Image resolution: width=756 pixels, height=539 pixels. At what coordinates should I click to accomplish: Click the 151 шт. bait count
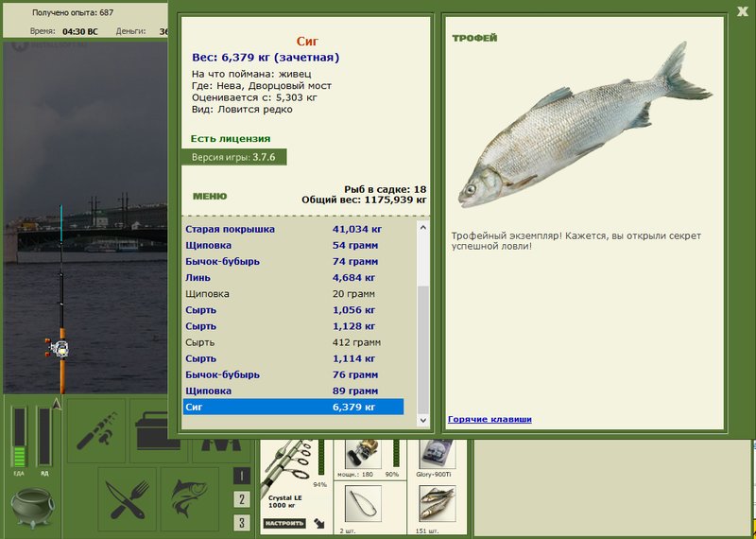click(x=427, y=530)
